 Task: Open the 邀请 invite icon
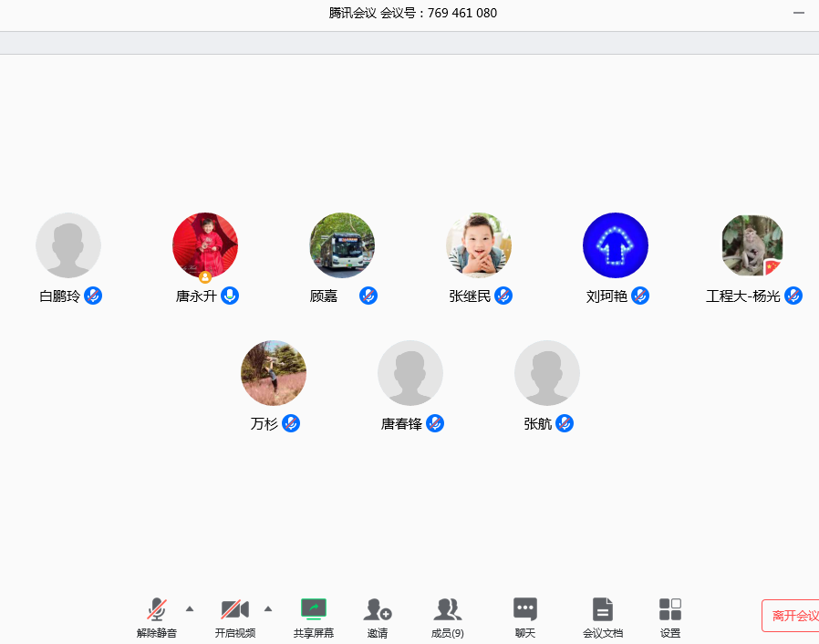click(x=377, y=609)
